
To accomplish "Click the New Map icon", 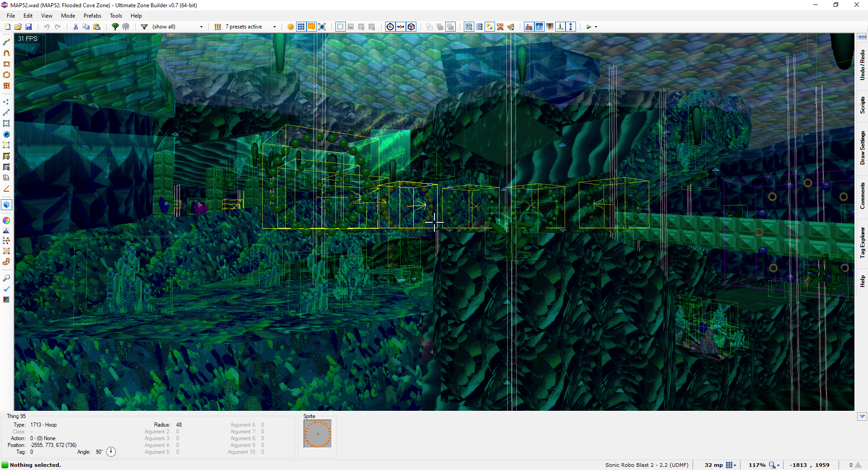I will point(8,27).
